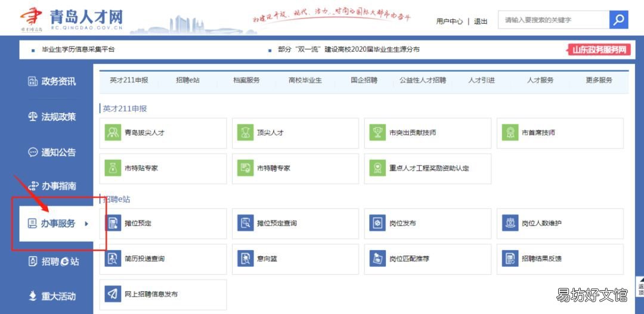Screen dimensions: 644x314
Task: Click the 退出 logout link
Action: point(481,21)
